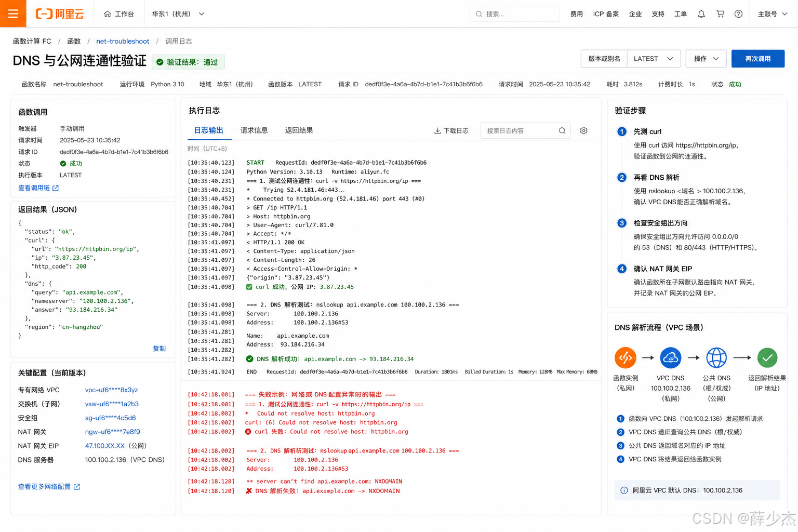The image size is (798, 532).
Task: Open vSwitch link vsw-uf6****1a2b3
Action: pos(112,404)
